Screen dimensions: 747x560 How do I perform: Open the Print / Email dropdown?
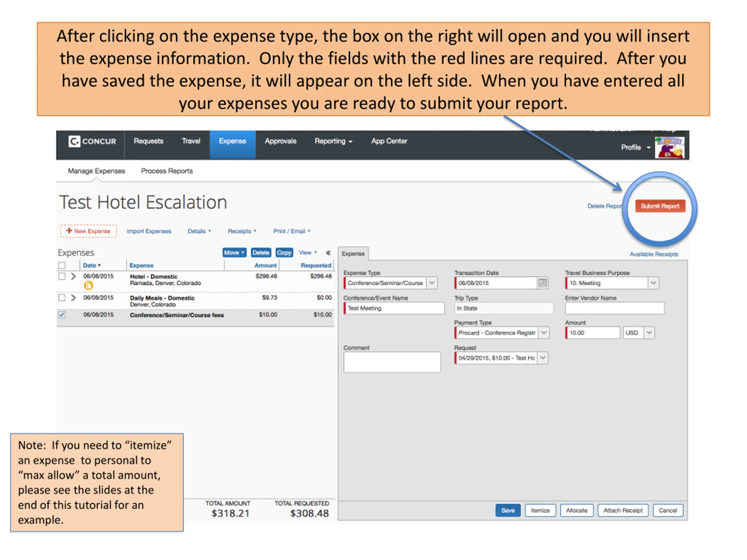tap(292, 231)
